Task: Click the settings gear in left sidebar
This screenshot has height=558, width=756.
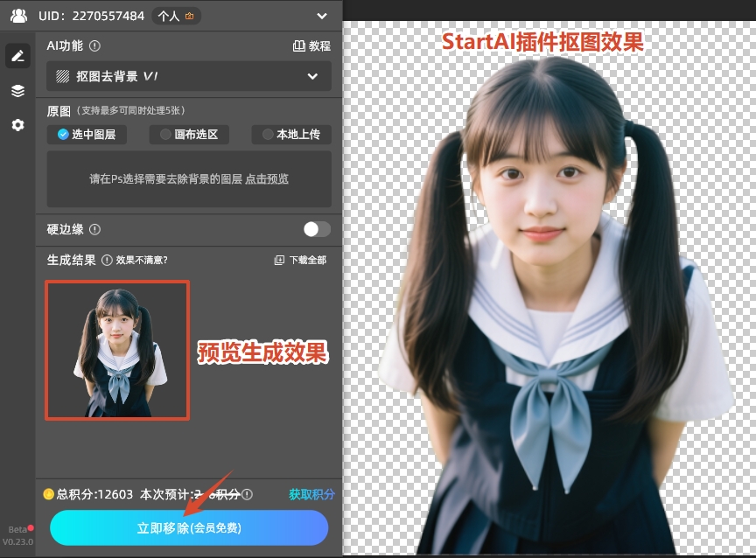Action: point(17,125)
